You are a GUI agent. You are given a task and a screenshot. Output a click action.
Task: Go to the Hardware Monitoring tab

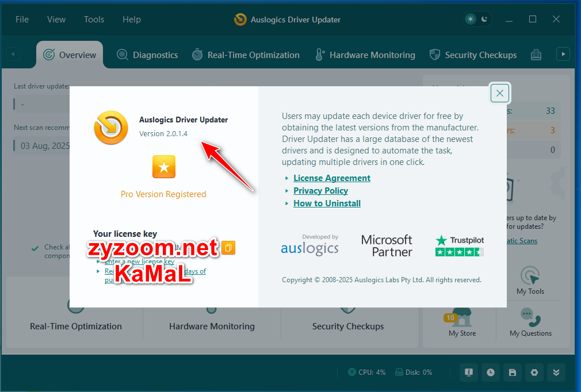[x=365, y=55]
